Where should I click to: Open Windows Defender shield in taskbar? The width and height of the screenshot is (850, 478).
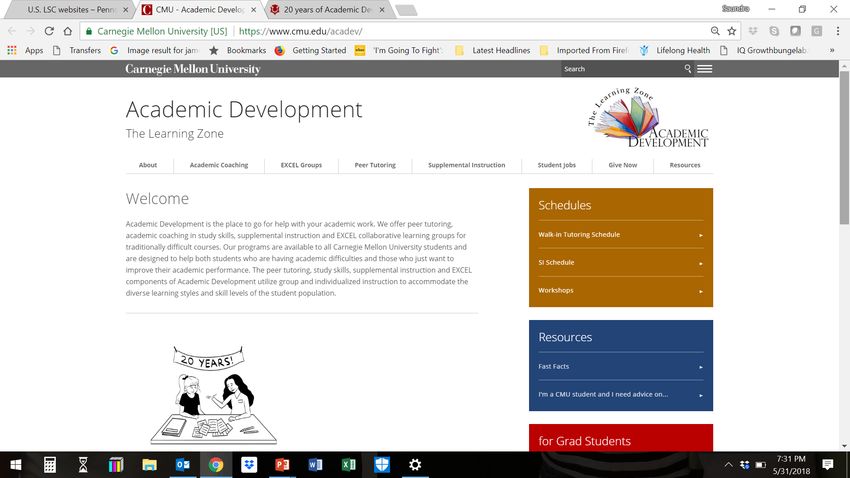point(382,464)
